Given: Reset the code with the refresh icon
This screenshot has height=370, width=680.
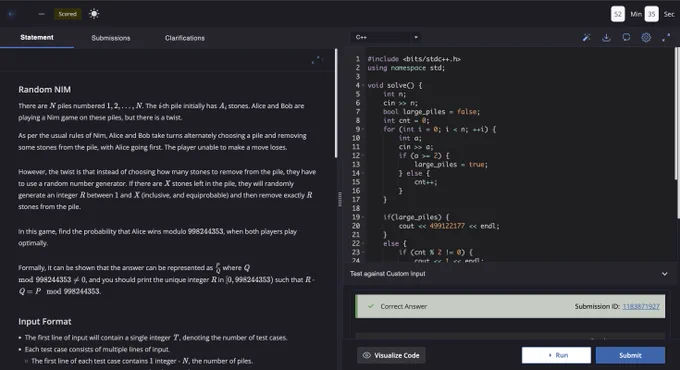Looking at the screenshot, I should click(x=626, y=38).
